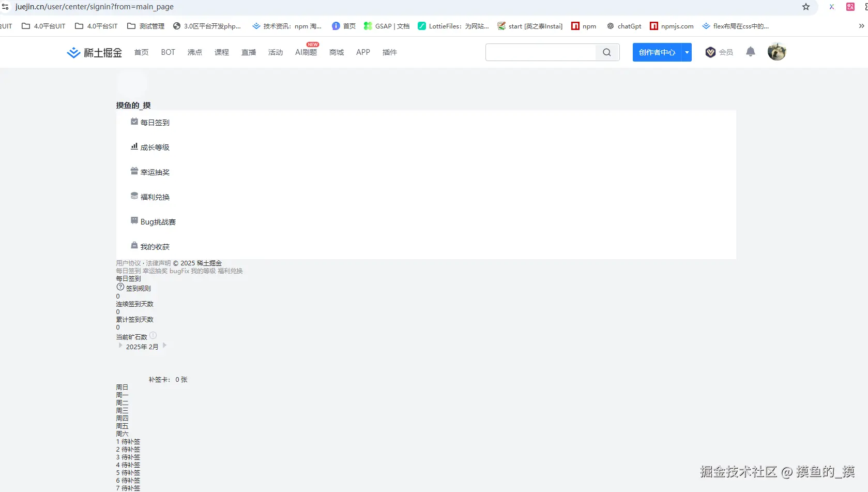Open the notification bell
The width and height of the screenshot is (868, 492).
[750, 52]
